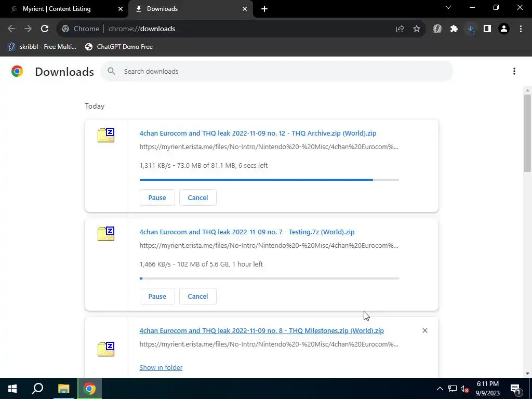Close the Downloads tab
Screen dimensions: 532x399
point(245,9)
